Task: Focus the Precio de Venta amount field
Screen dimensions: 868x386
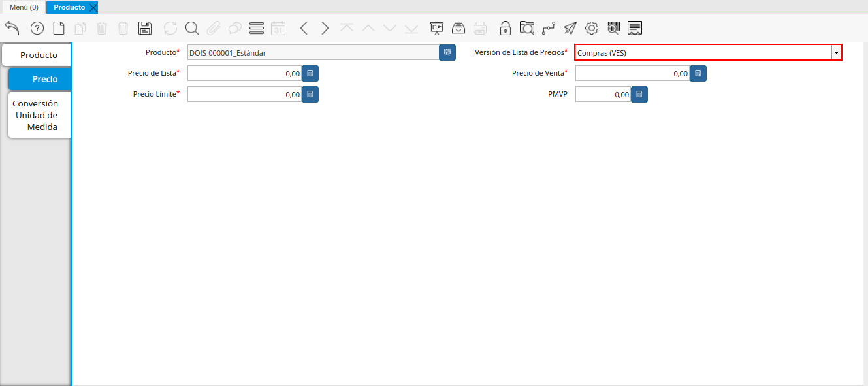Action: (632, 74)
